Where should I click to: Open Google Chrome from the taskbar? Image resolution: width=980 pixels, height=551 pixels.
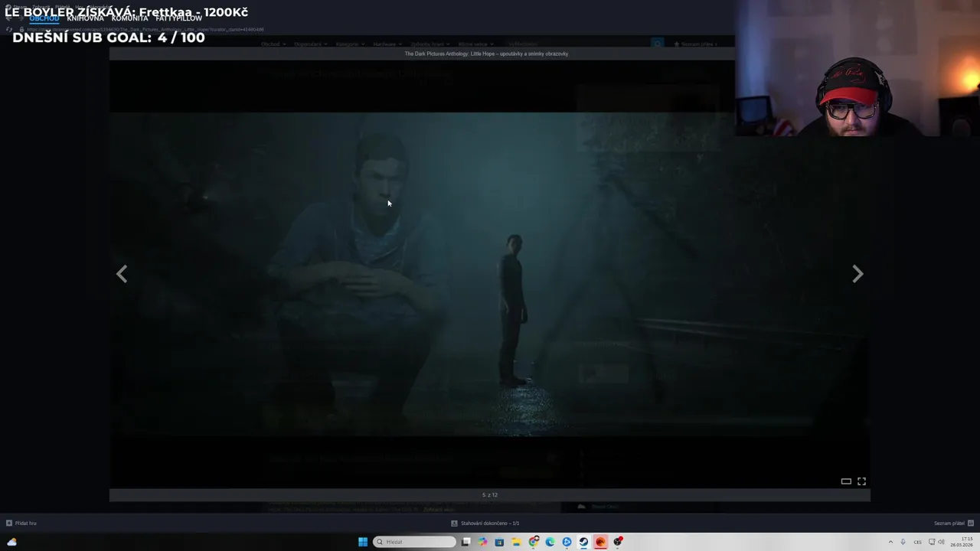click(x=533, y=542)
